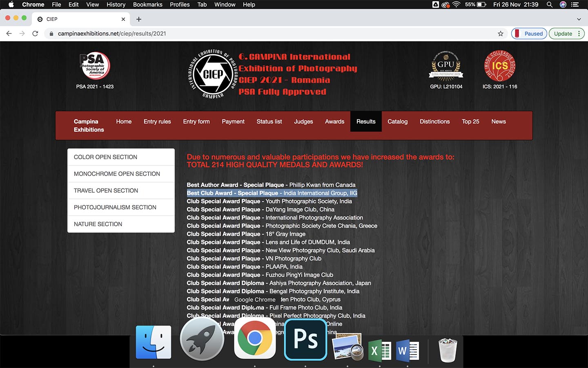Switch to the Catalog navigation tab
Image resolution: width=588 pixels, height=368 pixels.
point(397,121)
